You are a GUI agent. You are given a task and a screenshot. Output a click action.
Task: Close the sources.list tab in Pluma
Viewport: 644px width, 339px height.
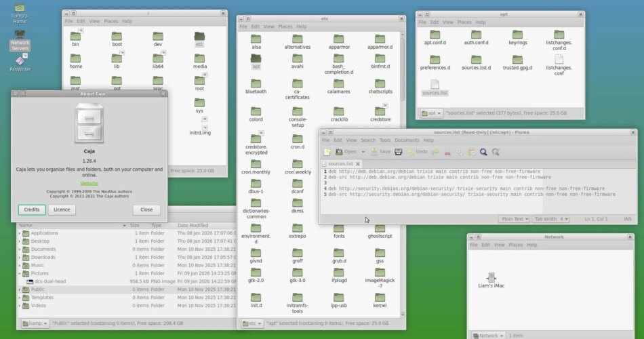(x=357, y=164)
